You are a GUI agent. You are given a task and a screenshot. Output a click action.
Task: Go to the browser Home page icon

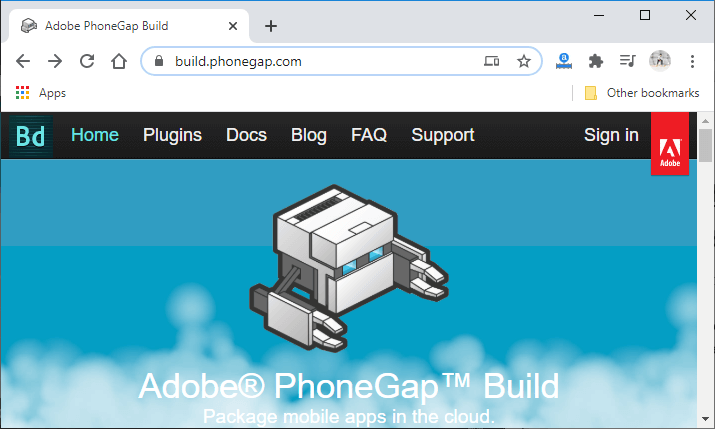point(119,61)
